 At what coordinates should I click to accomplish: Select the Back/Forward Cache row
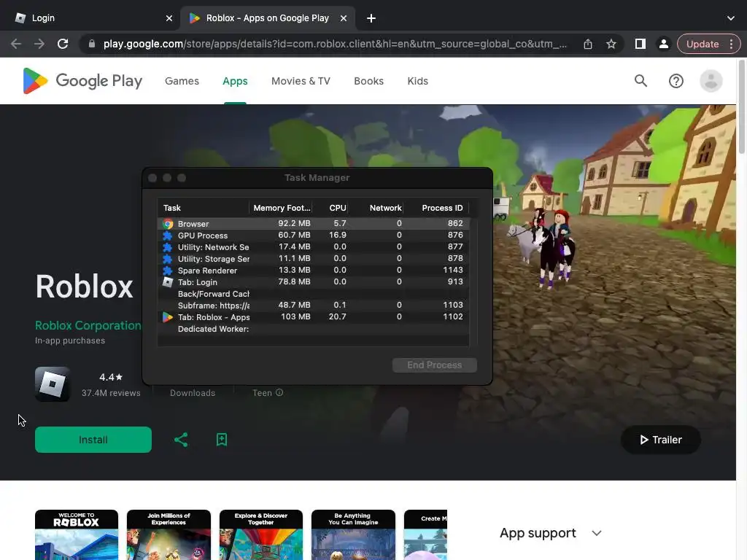coord(314,294)
